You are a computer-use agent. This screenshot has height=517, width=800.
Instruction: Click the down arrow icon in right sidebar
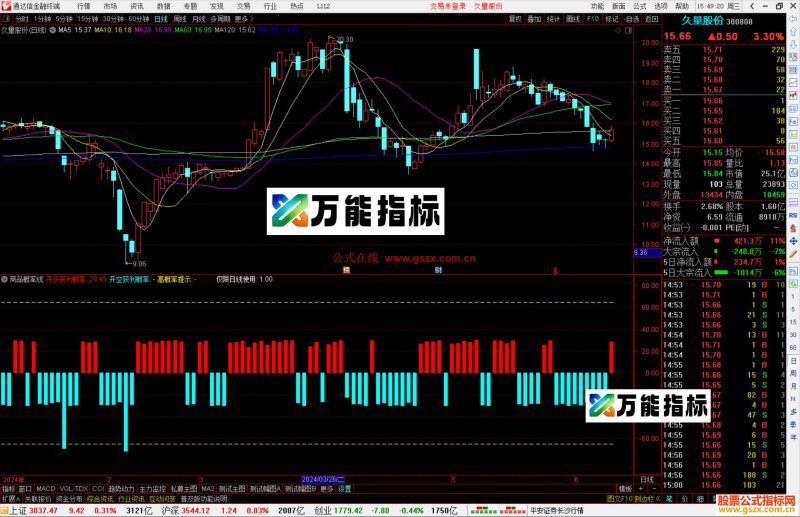click(793, 45)
